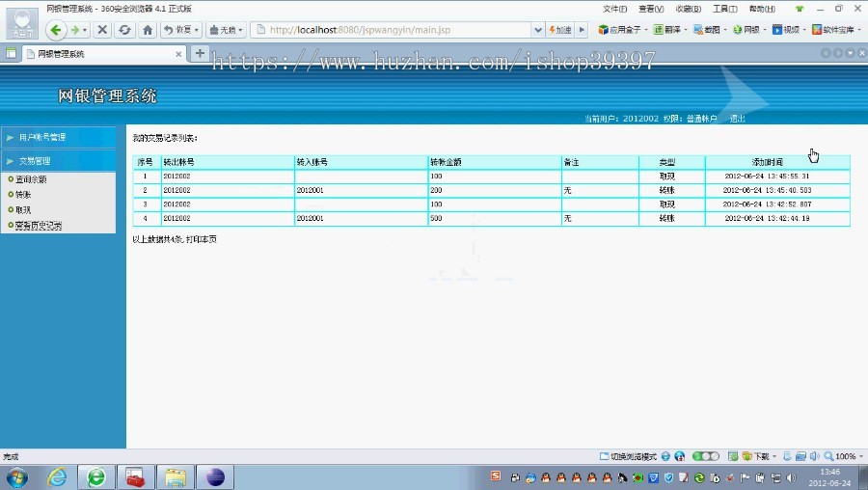
Task: Click the 加速 speed-up button
Action: click(560, 30)
